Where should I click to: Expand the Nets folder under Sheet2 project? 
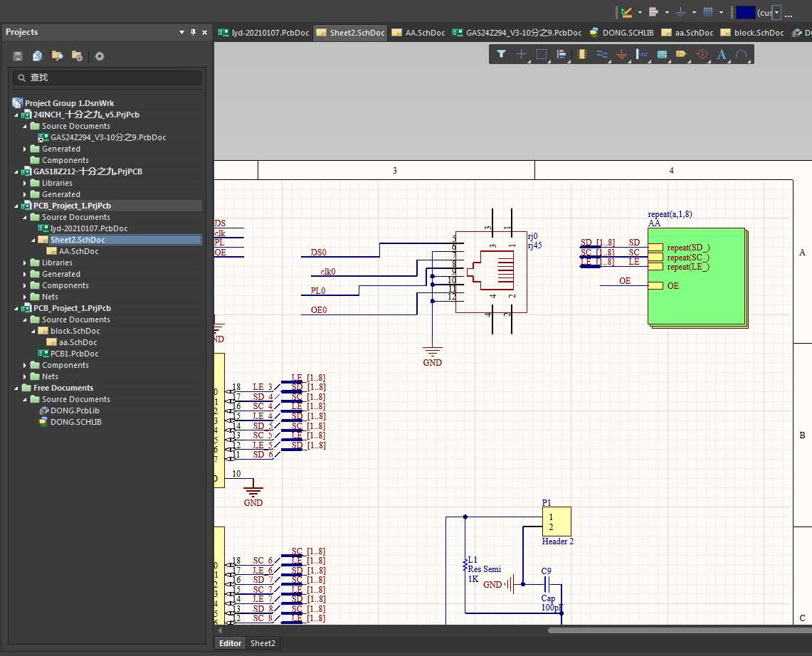click(25, 297)
